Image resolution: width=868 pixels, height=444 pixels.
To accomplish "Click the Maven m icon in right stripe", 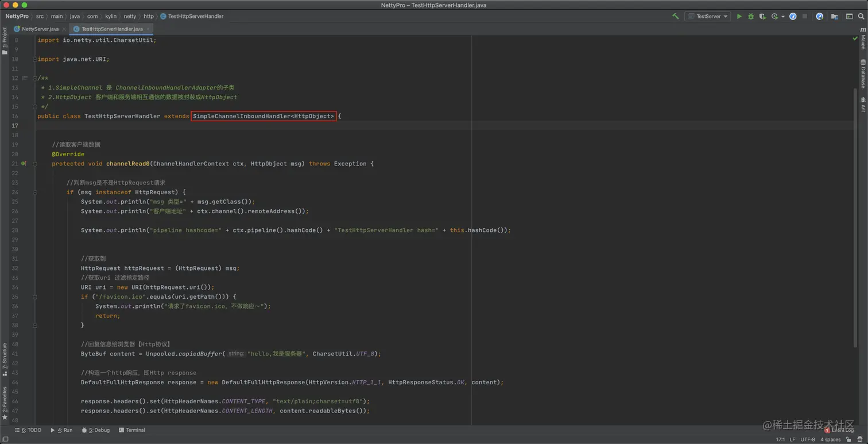I will 863,29.
